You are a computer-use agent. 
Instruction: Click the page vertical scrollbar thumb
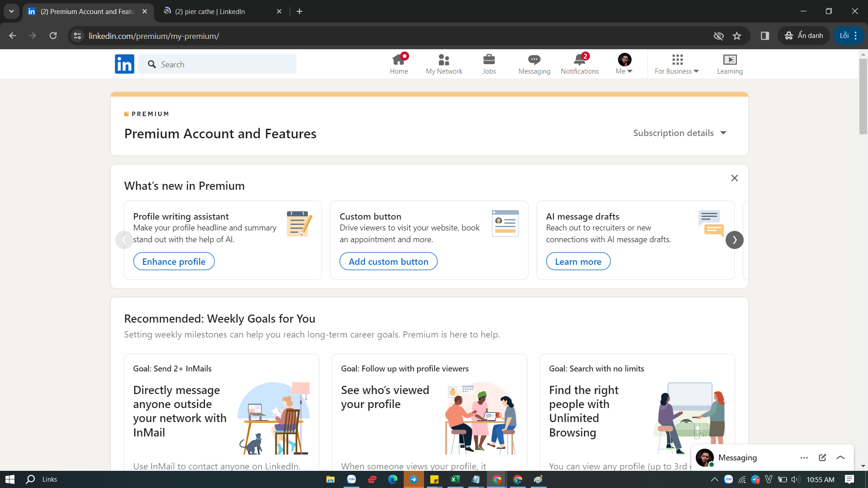[x=863, y=96]
